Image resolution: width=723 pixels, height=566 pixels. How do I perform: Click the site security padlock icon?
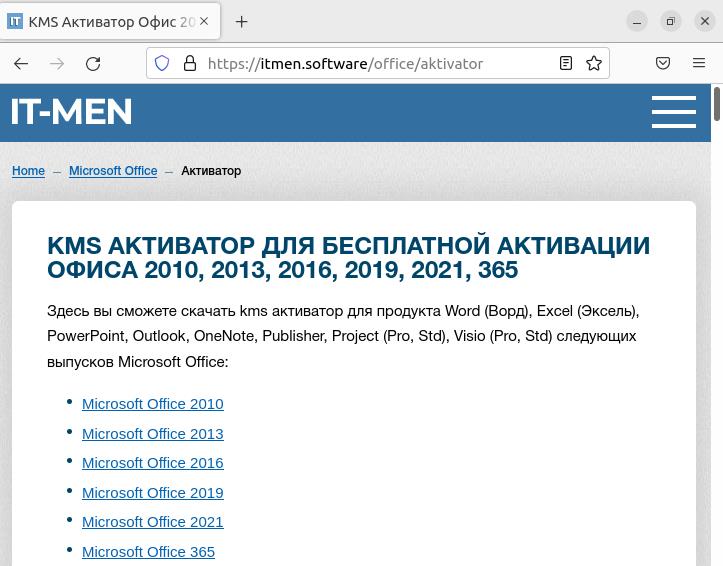[x=190, y=63]
